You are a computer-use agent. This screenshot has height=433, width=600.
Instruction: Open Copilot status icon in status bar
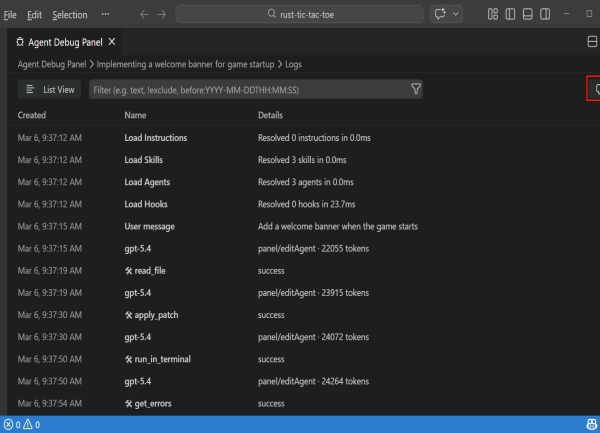tap(592, 424)
